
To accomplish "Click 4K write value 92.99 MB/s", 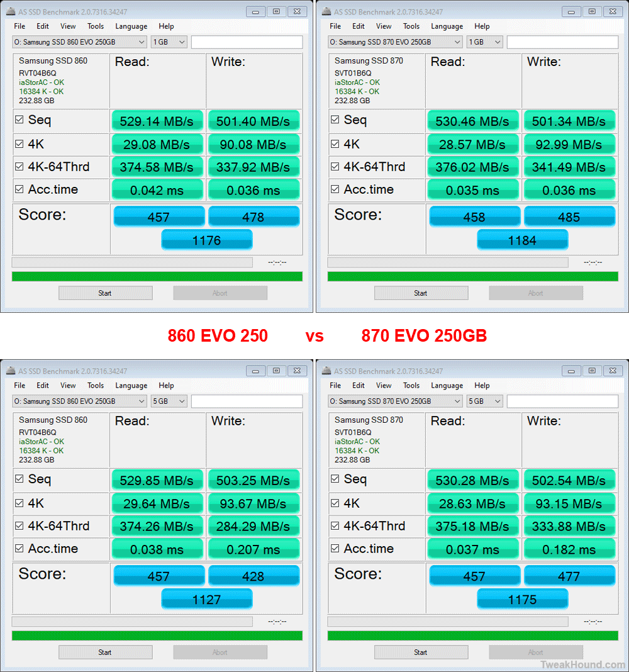I will coord(569,145).
